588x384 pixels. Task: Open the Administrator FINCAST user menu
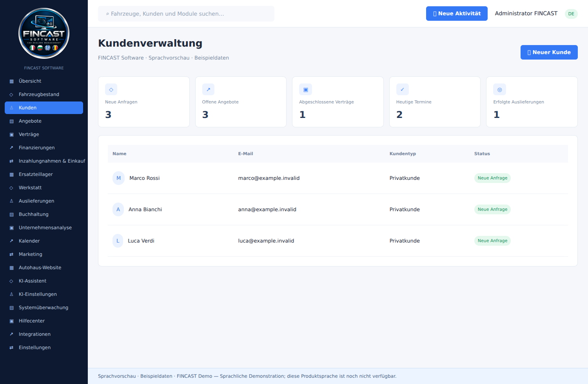pyautogui.click(x=526, y=13)
